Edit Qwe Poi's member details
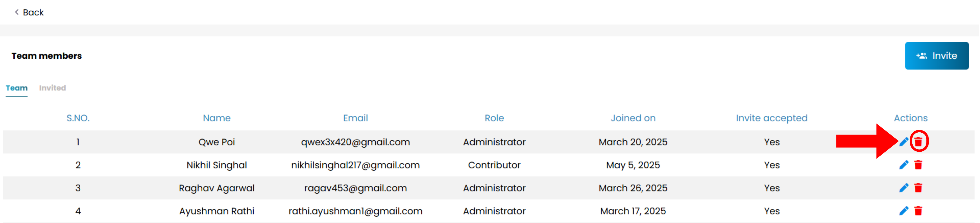Viewport: 980px width, 223px height. pos(904,142)
